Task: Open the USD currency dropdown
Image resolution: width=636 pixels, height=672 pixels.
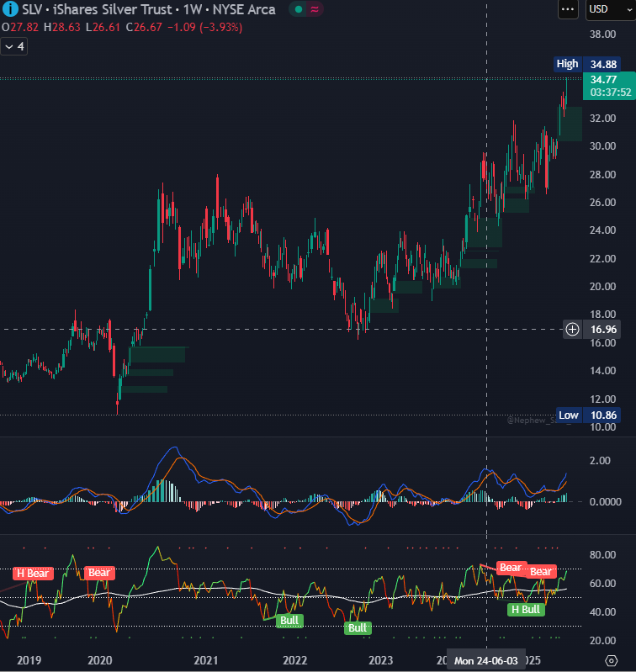Action: (611, 9)
